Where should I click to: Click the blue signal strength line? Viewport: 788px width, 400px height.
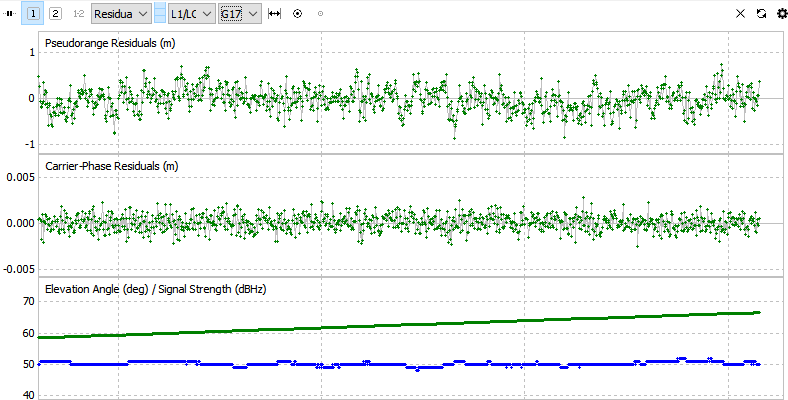400,363
